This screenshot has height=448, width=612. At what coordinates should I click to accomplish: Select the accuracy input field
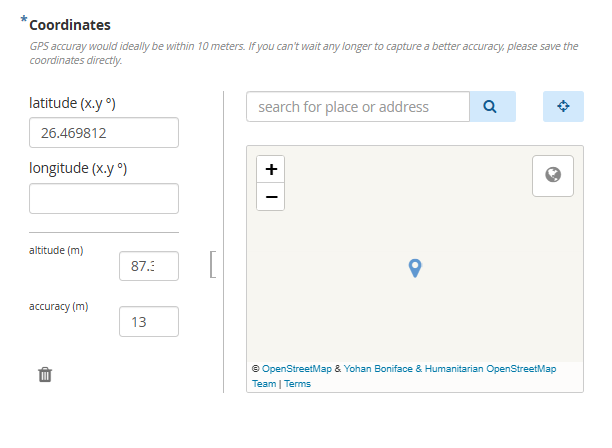(x=148, y=321)
